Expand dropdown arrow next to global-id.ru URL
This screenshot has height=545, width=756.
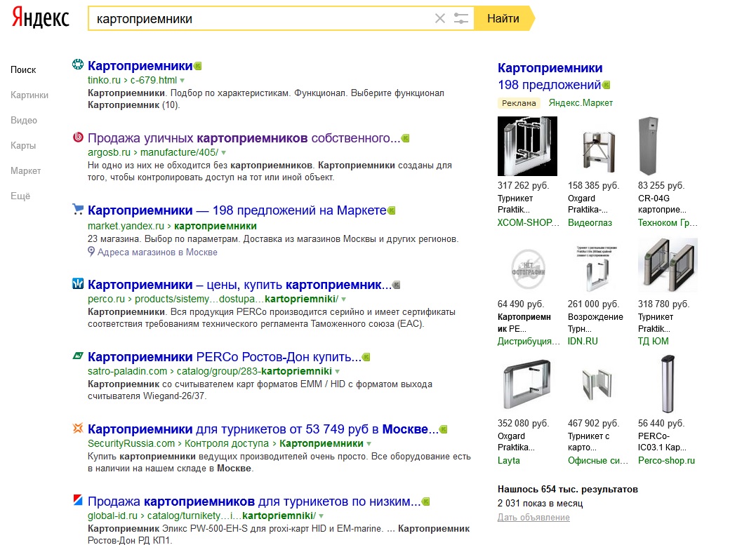click(321, 516)
